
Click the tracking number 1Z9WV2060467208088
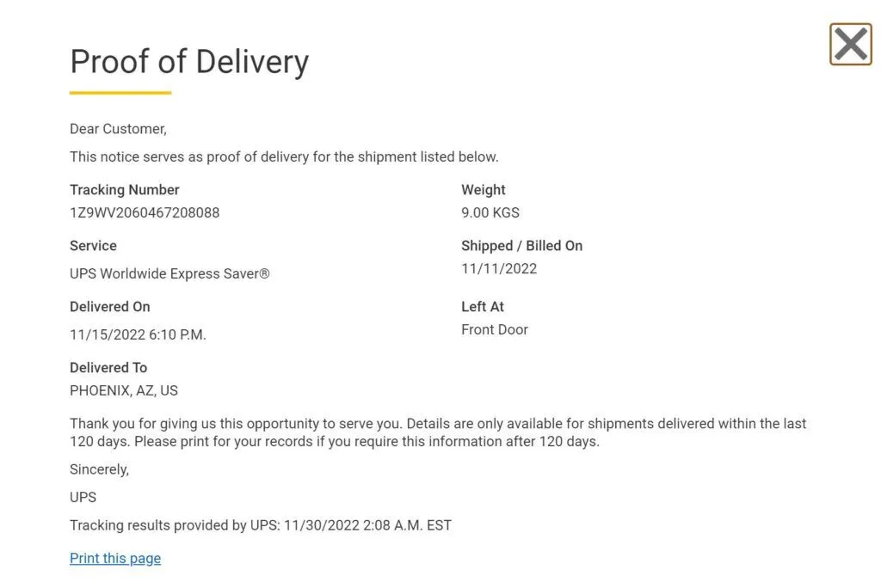[145, 212]
